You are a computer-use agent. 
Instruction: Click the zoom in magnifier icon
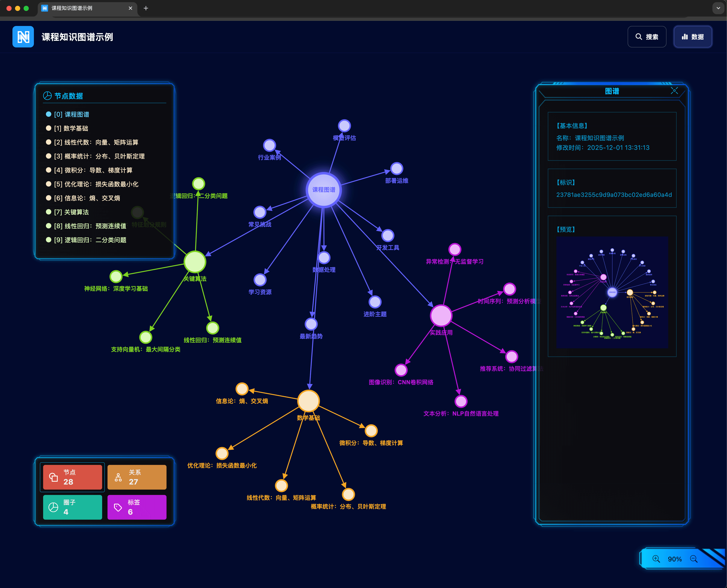[656, 559]
